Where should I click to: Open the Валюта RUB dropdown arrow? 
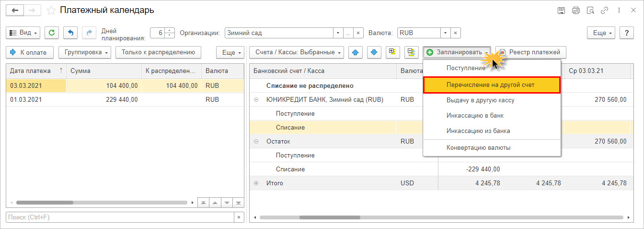tap(445, 33)
